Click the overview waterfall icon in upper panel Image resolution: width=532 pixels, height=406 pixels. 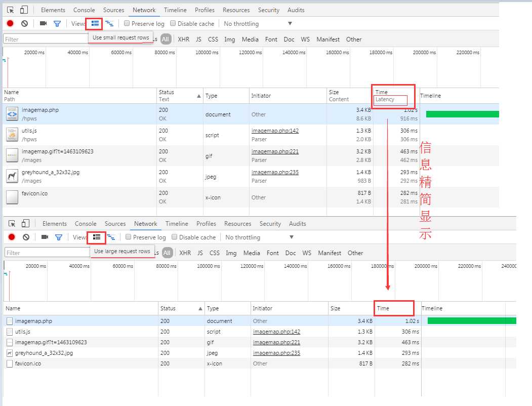click(109, 23)
